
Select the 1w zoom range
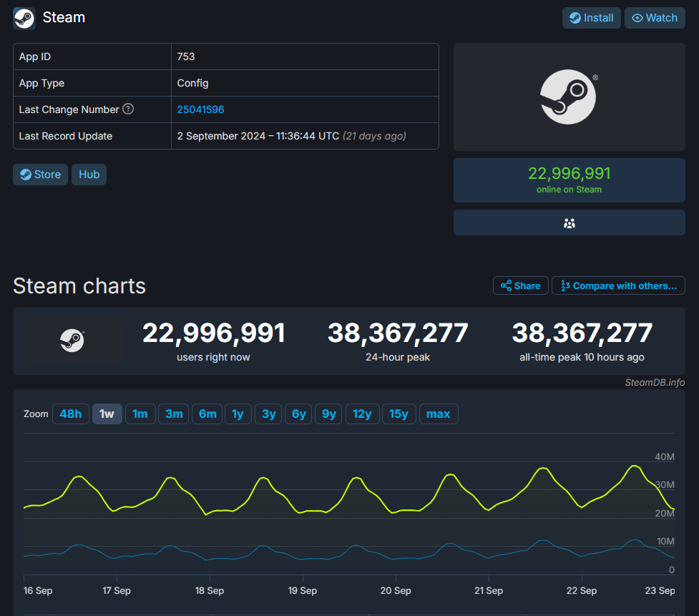[x=107, y=414]
